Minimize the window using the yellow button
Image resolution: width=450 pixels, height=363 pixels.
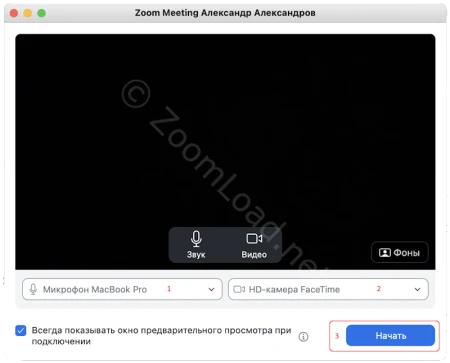point(28,13)
